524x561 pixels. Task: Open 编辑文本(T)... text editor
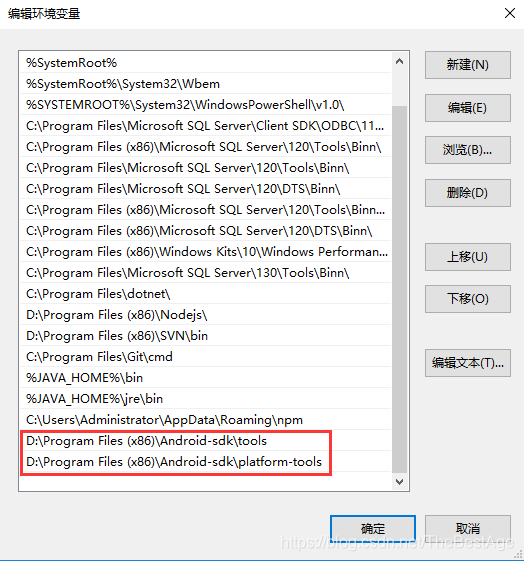coord(467,363)
